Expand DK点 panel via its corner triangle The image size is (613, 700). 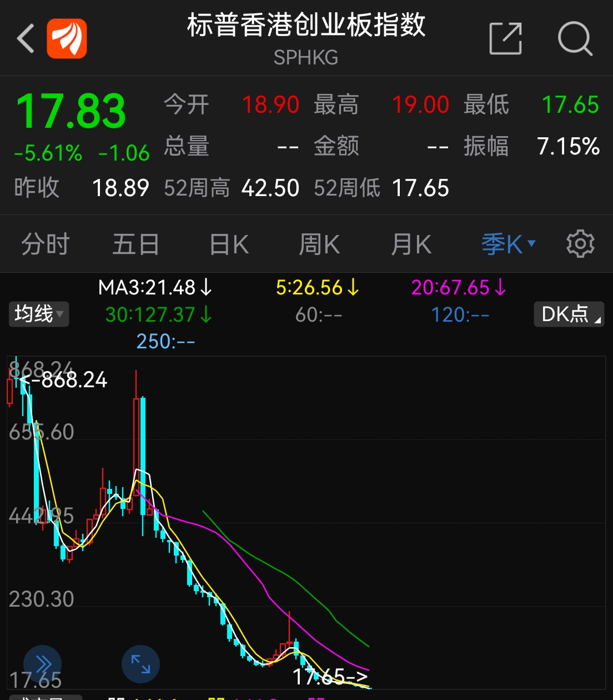[599, 321]
